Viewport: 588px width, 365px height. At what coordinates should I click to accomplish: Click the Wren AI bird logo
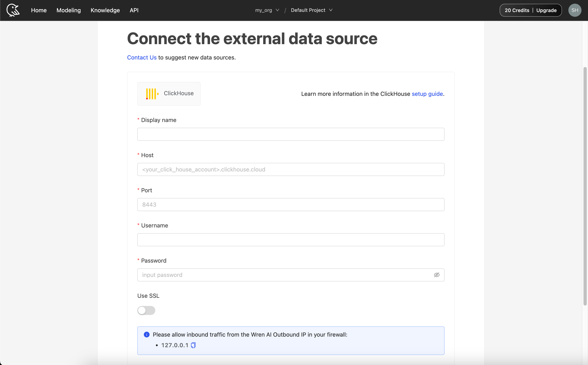(x=13, y=10)
